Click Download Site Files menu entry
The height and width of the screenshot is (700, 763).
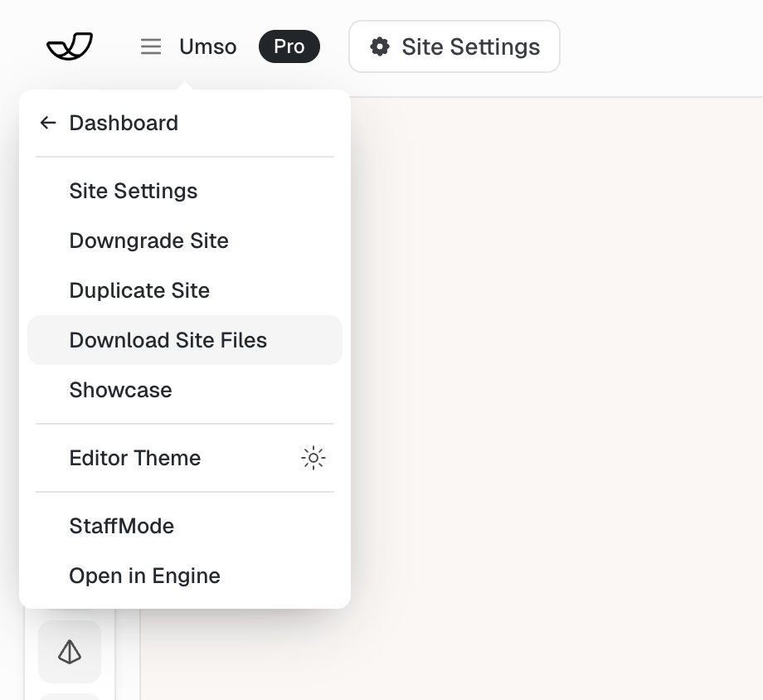168,340
